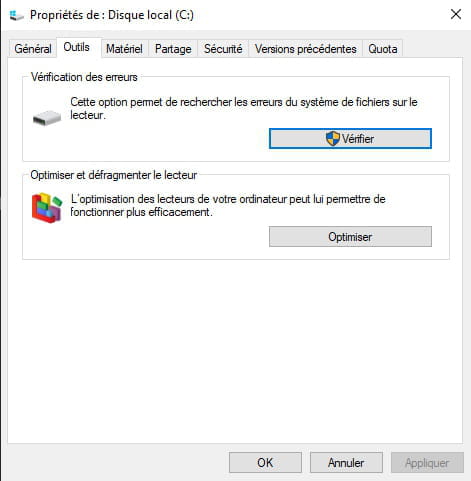Image resolution: width=471 pixels, height=481 pixels.
Task: Open the Général tab
Action: [33, 49]
